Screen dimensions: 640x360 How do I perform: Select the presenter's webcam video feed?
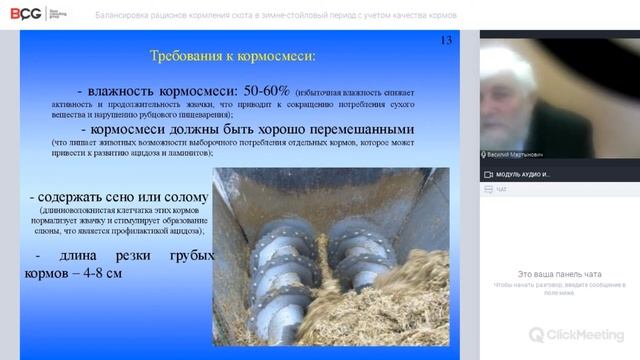[560, 98]
